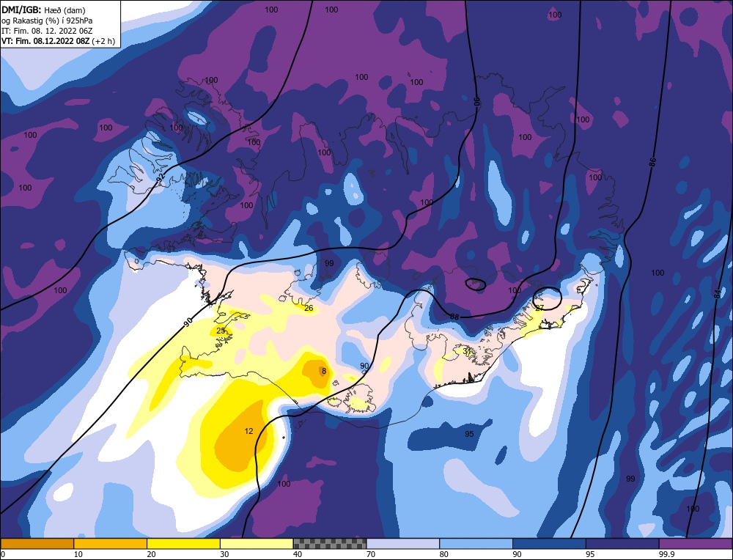The width and height of the screenshot is (733, 560).
Task: Click the humidity value '26' on the map
Action: tap(309, 308)
